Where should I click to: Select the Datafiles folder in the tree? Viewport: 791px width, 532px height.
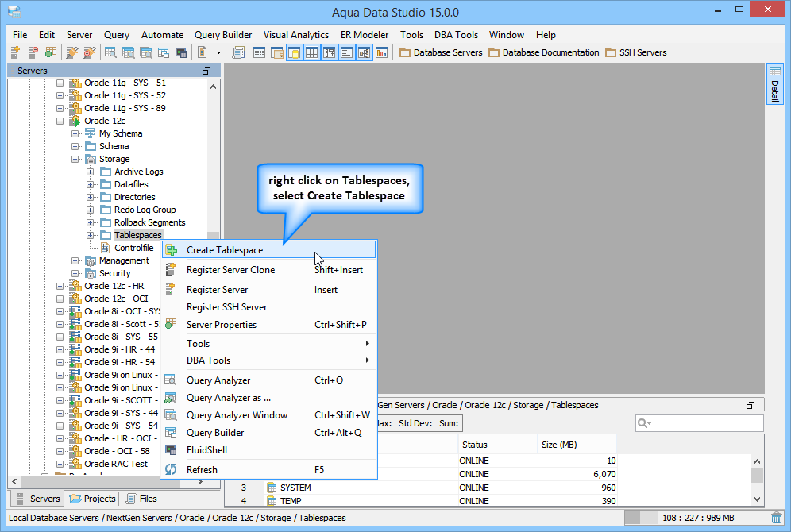pyautogui.click(x=131, y=184)
